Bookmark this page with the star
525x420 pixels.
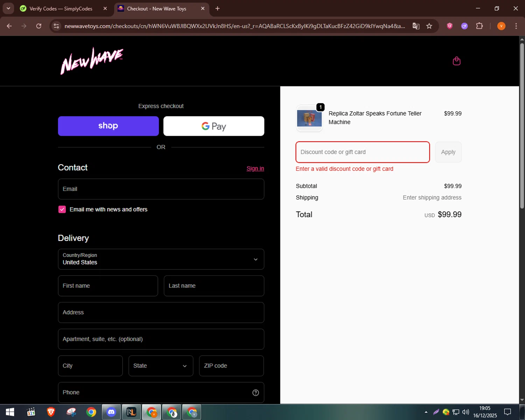429,26
